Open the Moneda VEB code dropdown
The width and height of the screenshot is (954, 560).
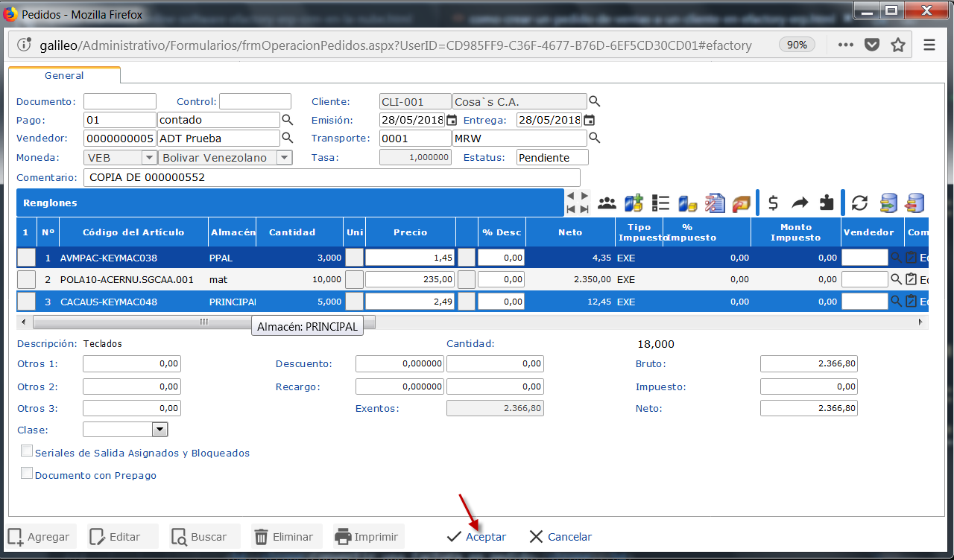149,157
